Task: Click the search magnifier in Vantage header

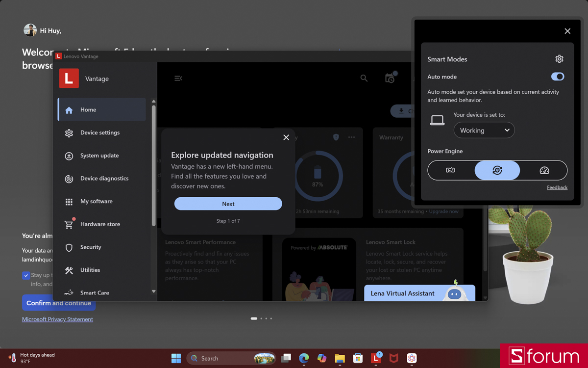Action: tap(364, 78)
